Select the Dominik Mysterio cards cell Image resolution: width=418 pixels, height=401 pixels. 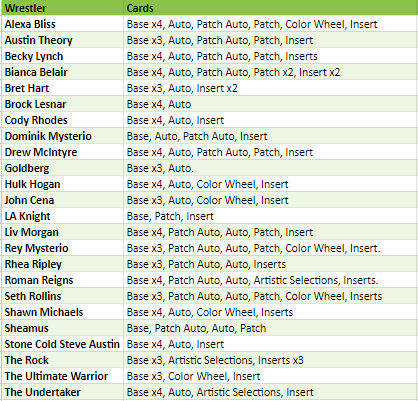(x=270, y=136)
